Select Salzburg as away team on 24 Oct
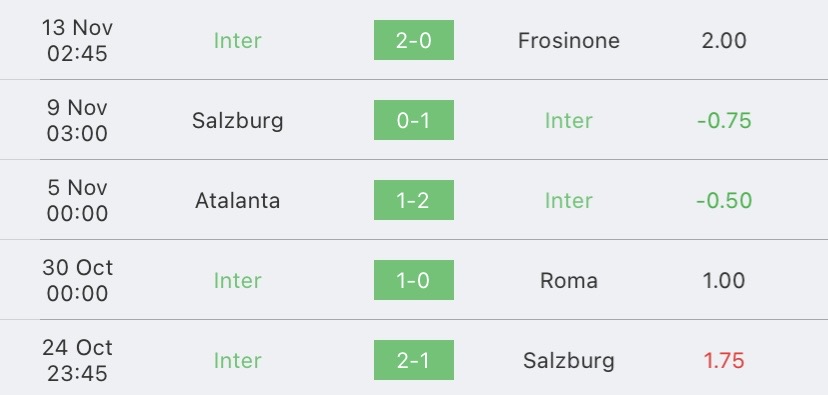Screen dimensions: 828x395 click(x=569, y=361)
